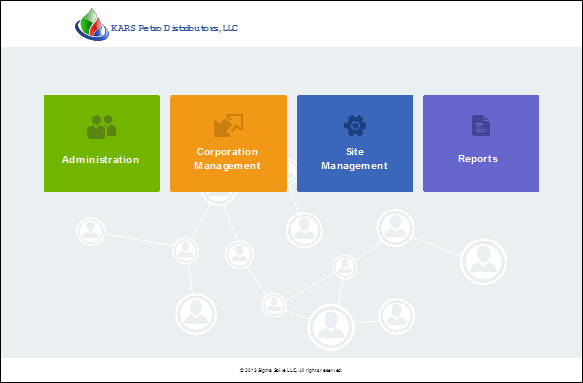
Task: Open Corporation Management via its label
Action: (x=227, y=158)
